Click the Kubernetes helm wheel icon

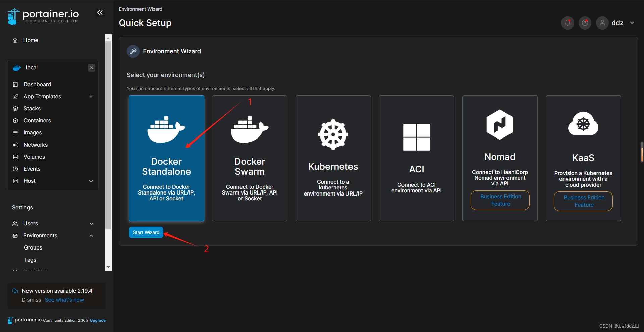(333, 134)
